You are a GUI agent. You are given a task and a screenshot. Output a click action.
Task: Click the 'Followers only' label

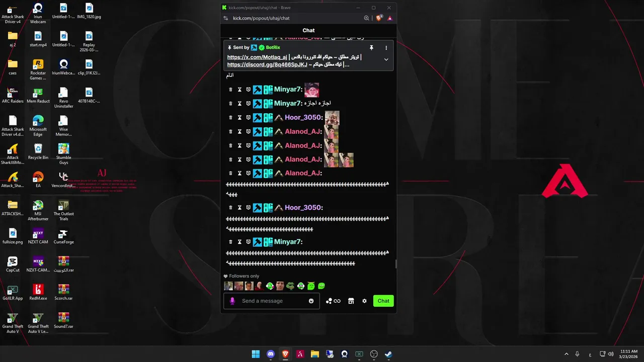(244, 276)
